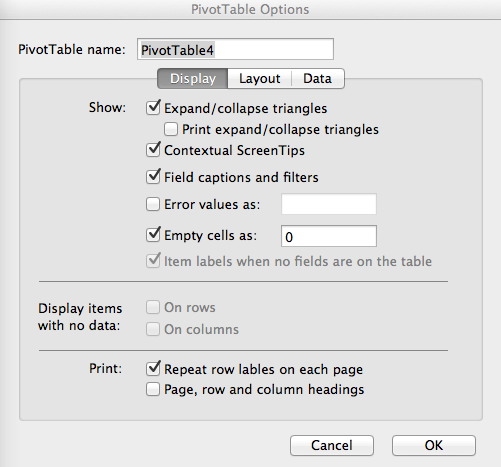Switch to the Display tab
Viewport: 501px width, 467px height.
193,79
